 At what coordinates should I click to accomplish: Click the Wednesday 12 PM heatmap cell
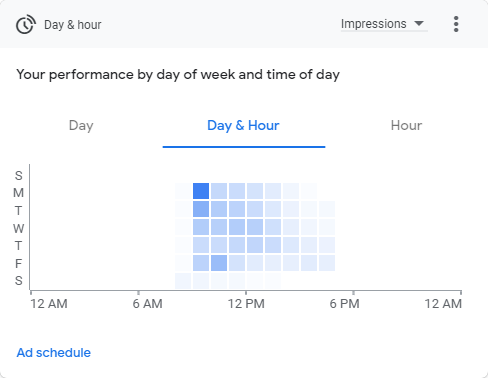pyautogui.click(x=255, y=227)
